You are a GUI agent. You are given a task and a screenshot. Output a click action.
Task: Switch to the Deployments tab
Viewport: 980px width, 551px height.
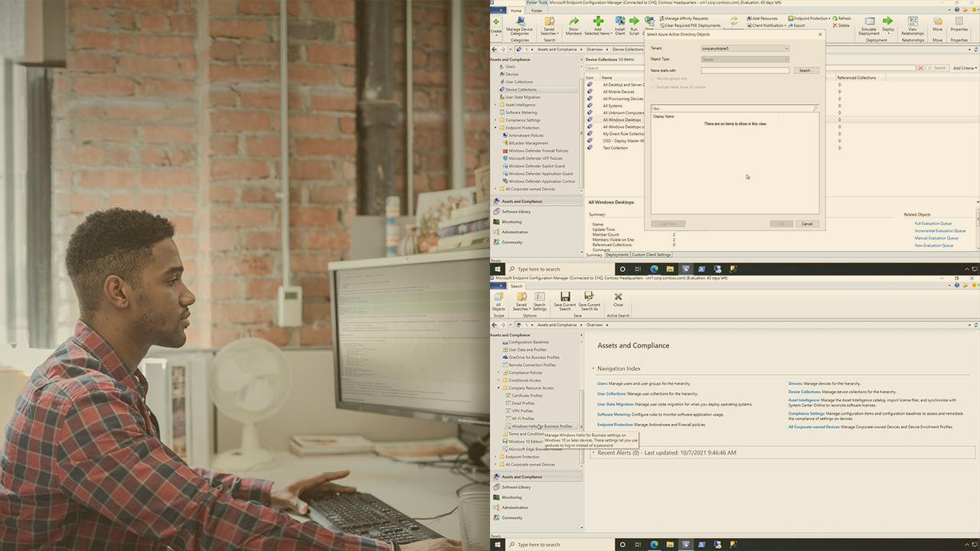tap(617, 255)
